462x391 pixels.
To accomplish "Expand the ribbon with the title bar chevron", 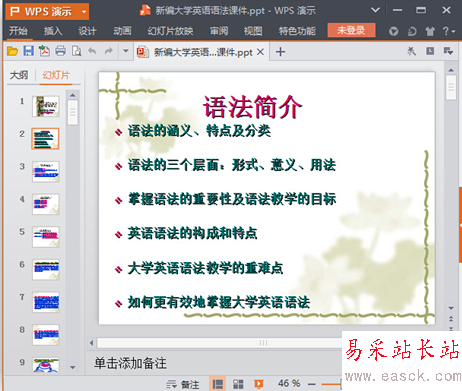I will click(x=375, y=10).
